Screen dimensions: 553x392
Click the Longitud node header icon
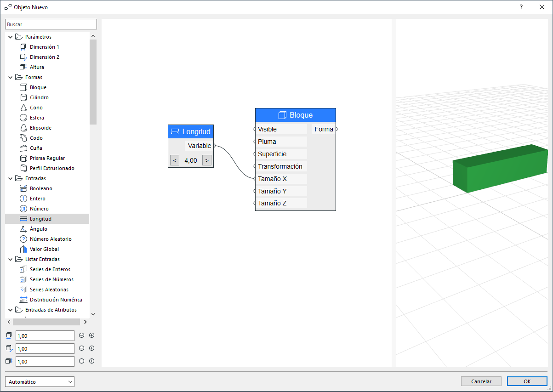pos(175,131)
